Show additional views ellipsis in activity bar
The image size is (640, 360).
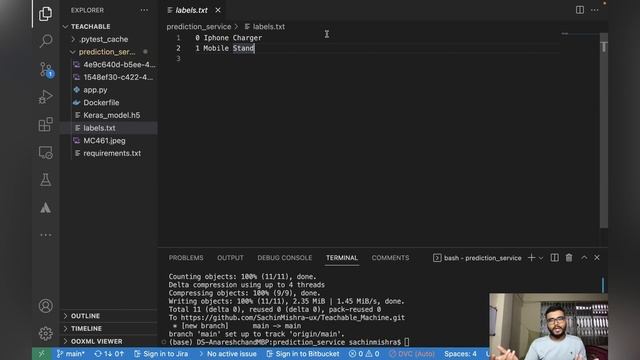tap(46, 235)
